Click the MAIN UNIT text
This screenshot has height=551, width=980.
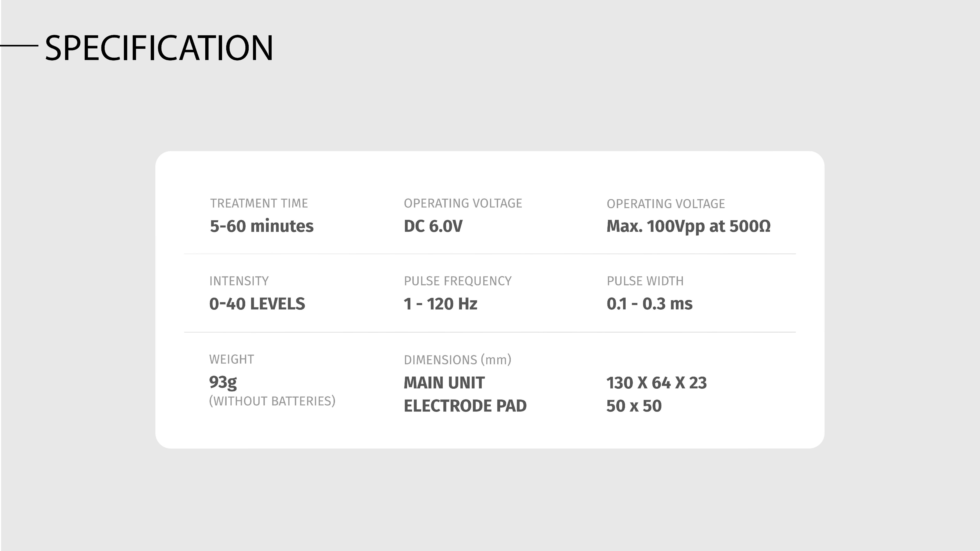pyautogui.click(x=444, y=383)
